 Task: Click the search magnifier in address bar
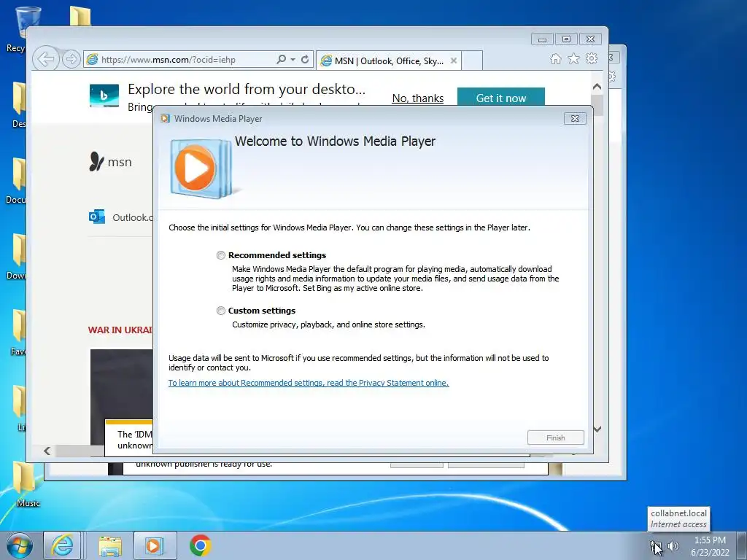coord(282,59)
